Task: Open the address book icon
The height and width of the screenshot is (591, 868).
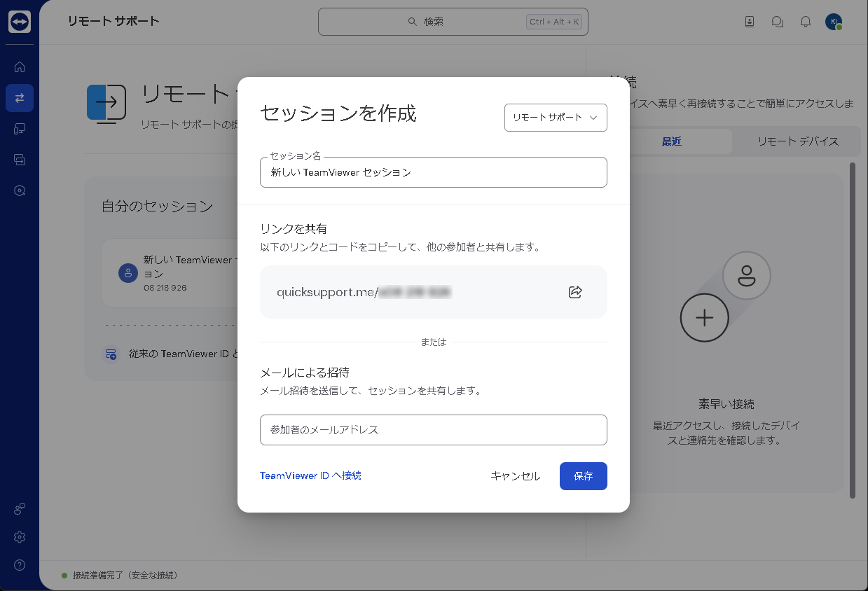Action: pos(749,22)
